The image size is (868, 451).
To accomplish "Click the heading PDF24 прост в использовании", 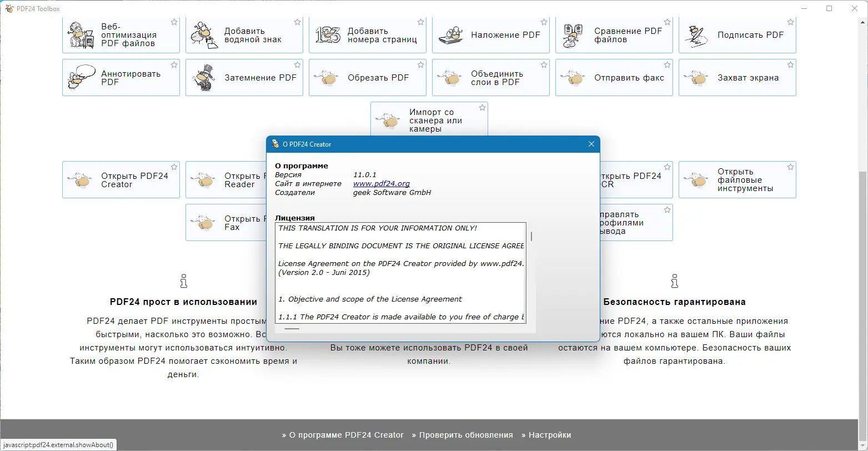I will click(x=184, y=302).
